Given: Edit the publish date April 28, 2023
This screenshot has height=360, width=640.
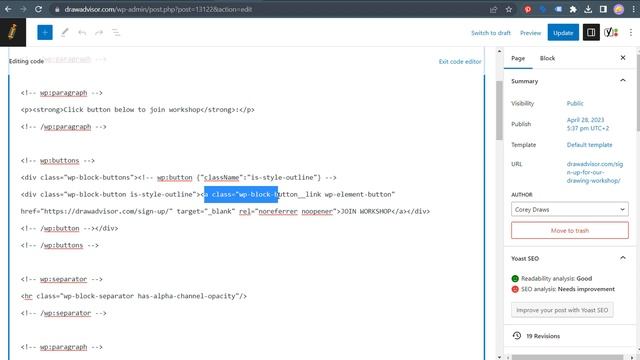Looking at the screenshot, I should pyautogui.click(x=587, y=124).
